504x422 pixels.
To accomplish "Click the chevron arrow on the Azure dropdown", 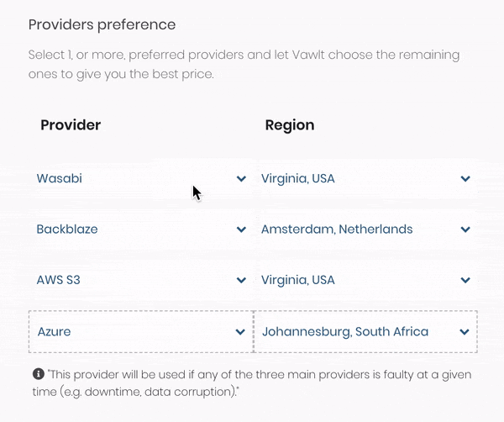I will pos(240,331).
